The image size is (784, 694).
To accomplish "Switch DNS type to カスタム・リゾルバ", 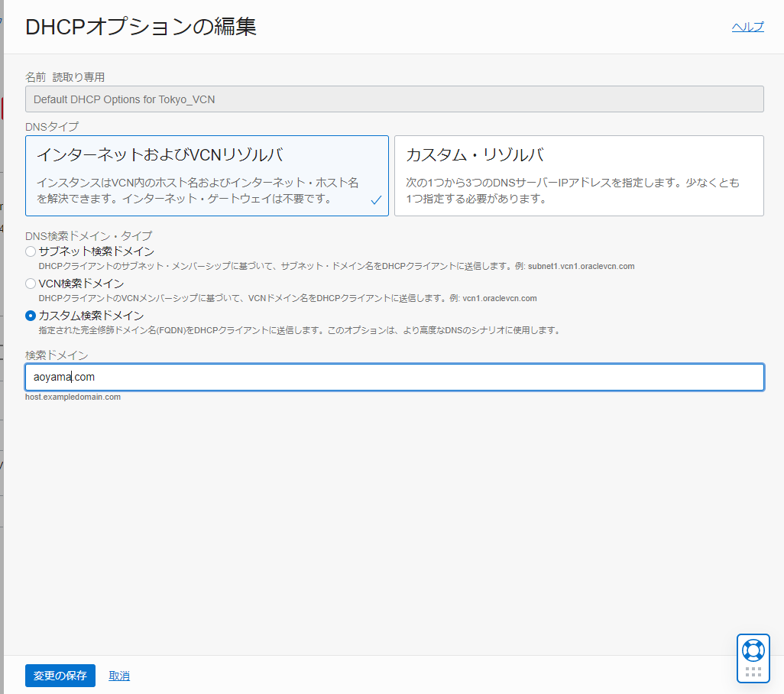I will click(578, 176).
